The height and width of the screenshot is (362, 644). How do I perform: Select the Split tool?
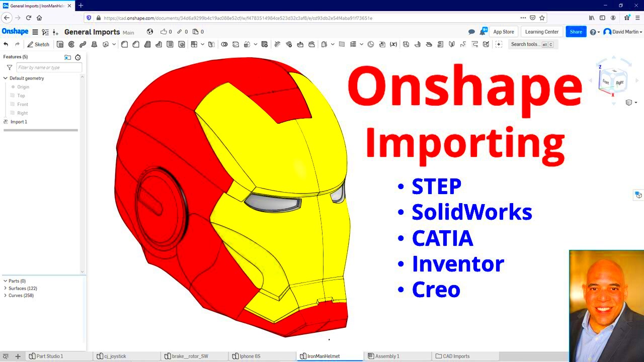(235, 44)
